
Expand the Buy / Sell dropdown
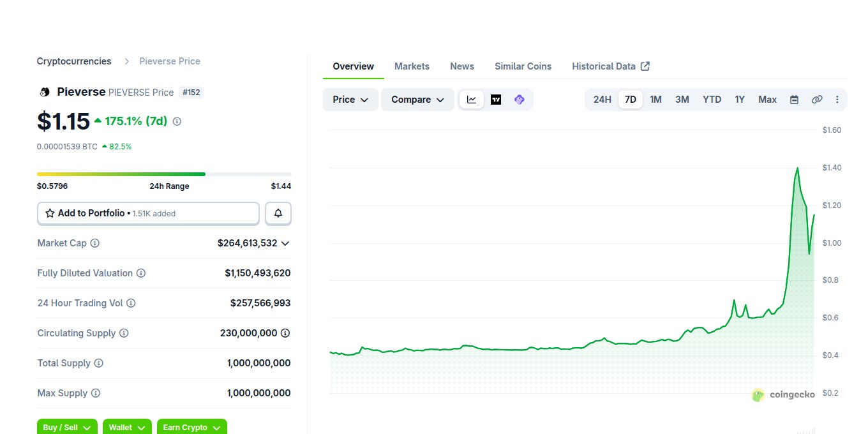(66, 427)
